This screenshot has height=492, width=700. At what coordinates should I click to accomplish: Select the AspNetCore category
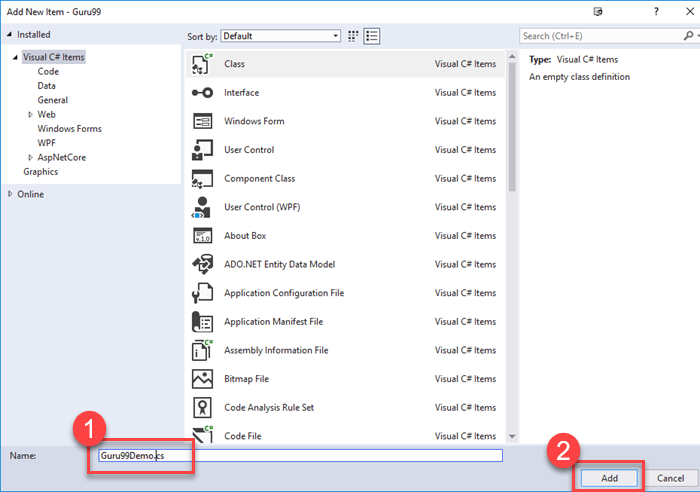click(x=63, y=157)
